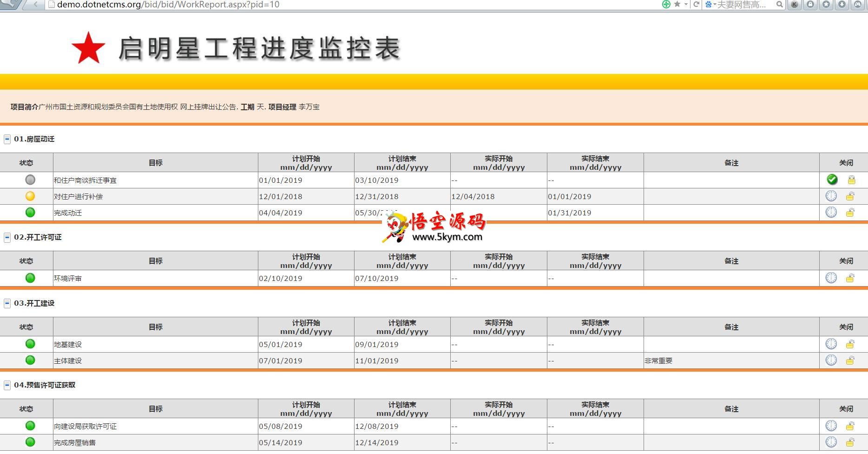Click planned end date 12/08/2019
Screen dimensions: 868x454
point(377,427)
